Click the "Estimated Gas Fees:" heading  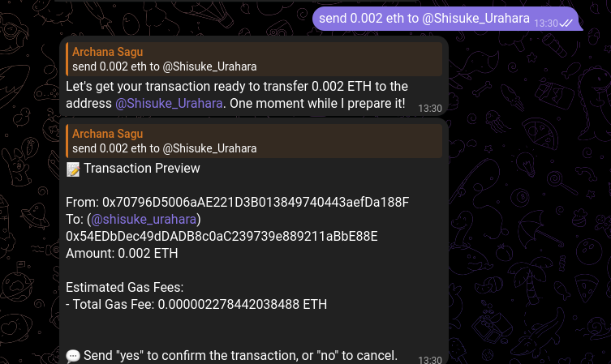coord(124,287)
